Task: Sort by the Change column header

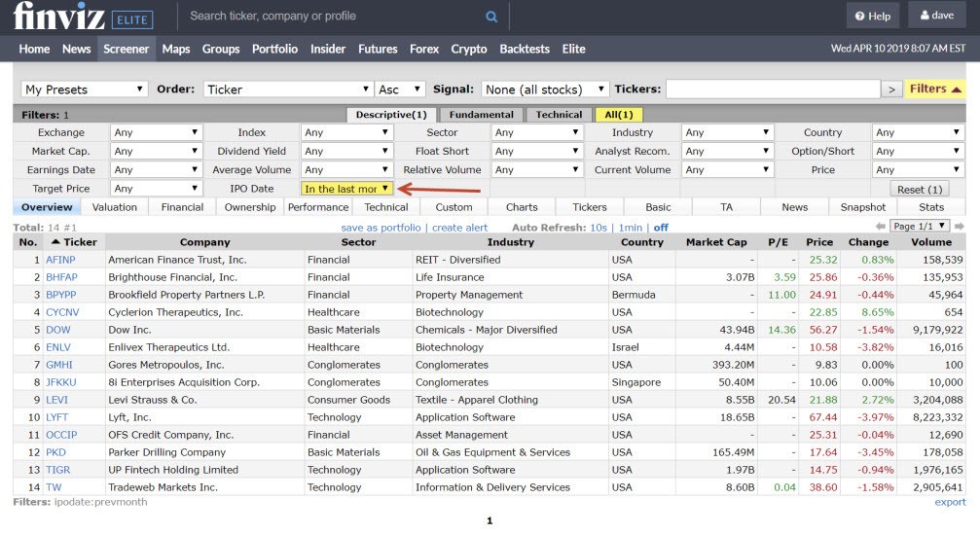Action: (x=868, y=242)
